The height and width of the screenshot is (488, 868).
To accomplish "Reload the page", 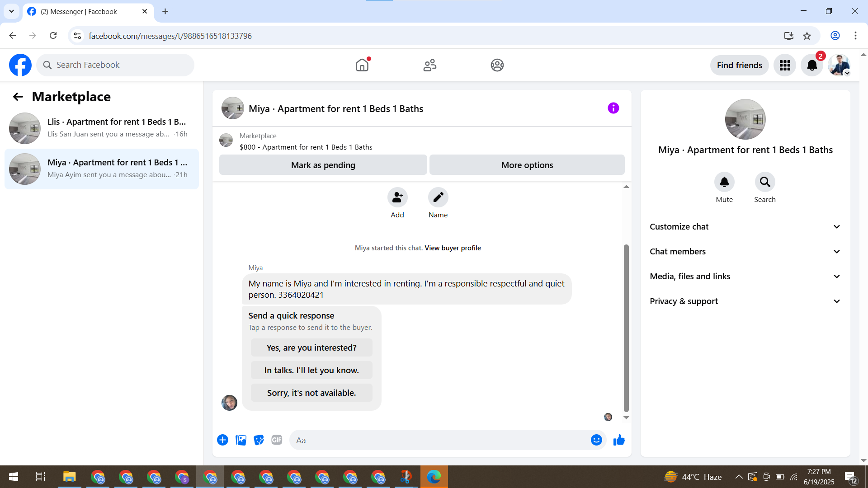I will 53,36.
